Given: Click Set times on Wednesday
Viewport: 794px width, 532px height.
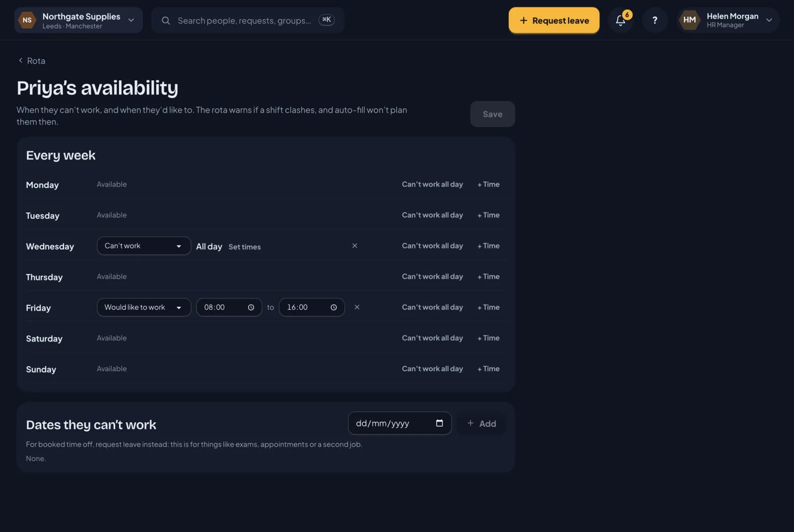Looking at the screenshot, I should [x=245, y=247].
